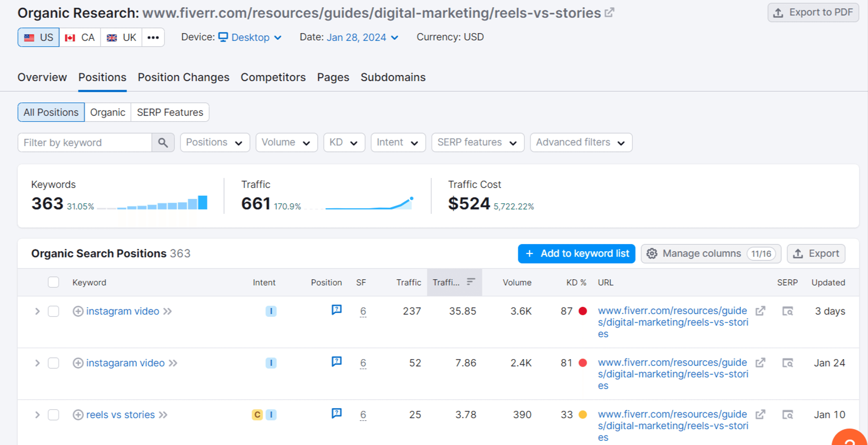The image size is (868, 445).
Task: Click the Informational intent badge for instagram video
Action: 271,311
